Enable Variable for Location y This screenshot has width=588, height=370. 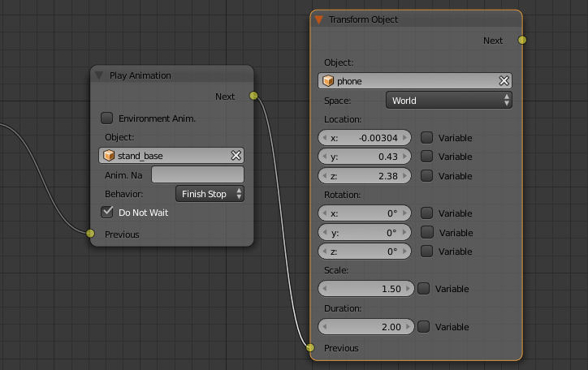426,156
